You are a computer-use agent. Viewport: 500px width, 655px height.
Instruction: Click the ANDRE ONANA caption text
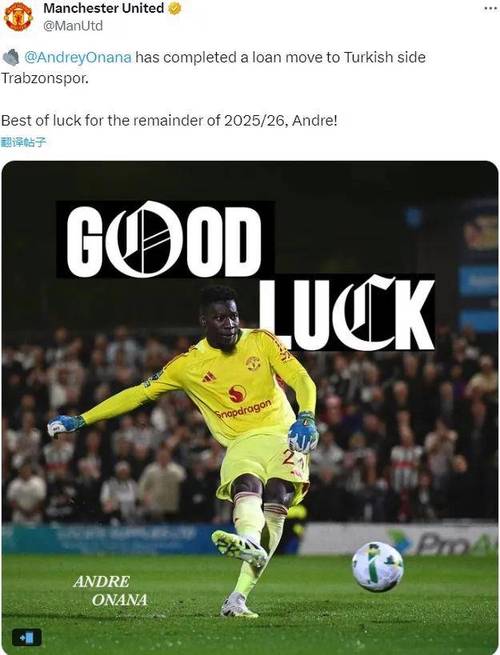(110, 591)
